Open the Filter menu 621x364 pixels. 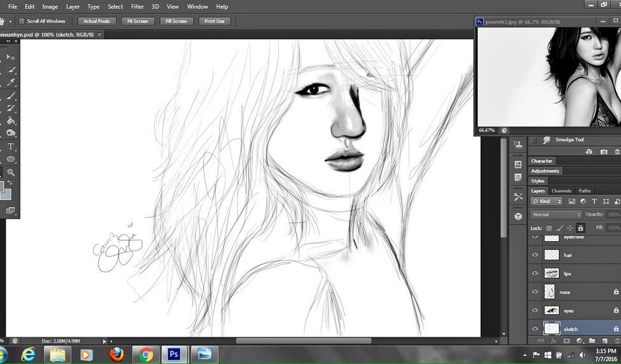(x=137, y=6)
